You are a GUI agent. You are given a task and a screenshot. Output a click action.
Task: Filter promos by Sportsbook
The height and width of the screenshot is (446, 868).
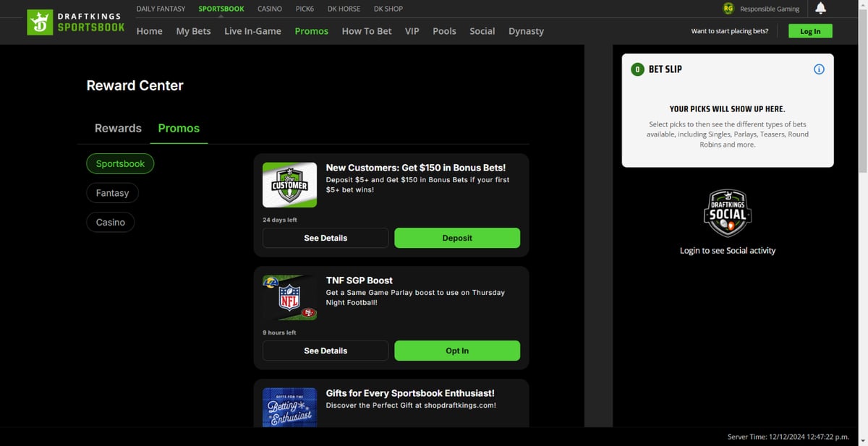(120, 163)
